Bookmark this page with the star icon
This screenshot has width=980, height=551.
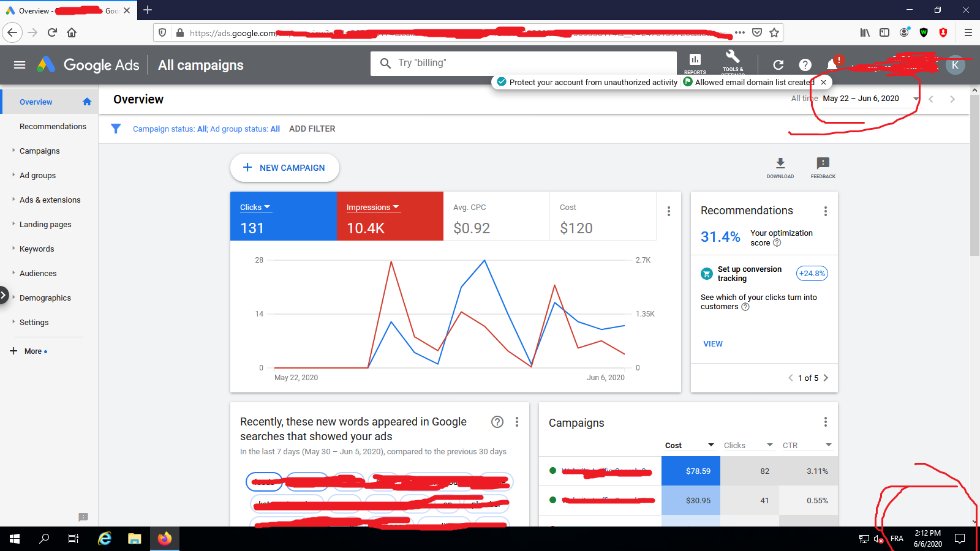(x=774, y=32)
